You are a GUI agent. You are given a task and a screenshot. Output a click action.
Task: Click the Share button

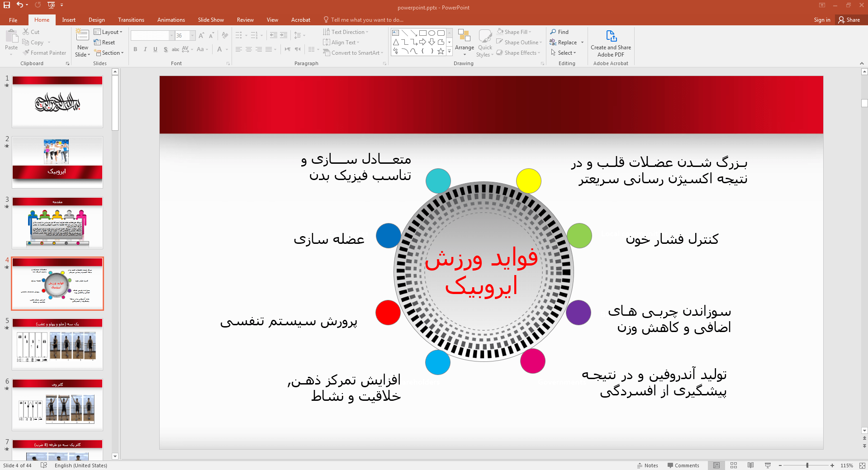(849, 20)
